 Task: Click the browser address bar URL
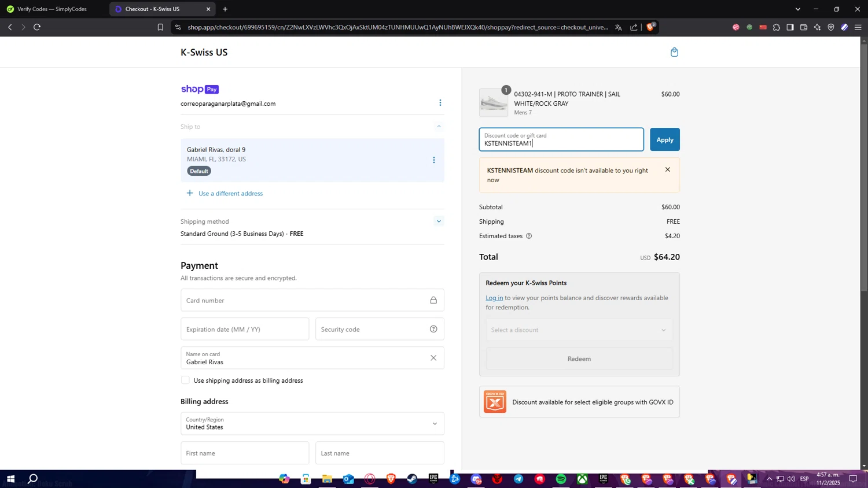pos(398,27)
